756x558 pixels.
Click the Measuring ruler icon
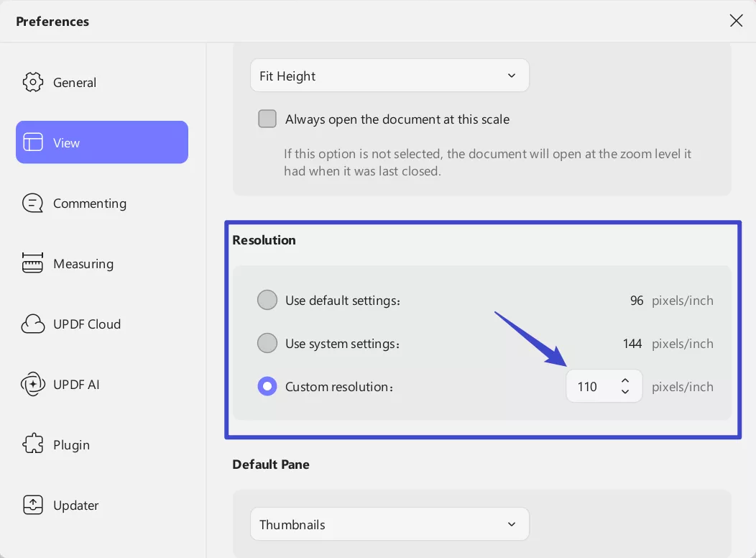[x=33, y=264]
